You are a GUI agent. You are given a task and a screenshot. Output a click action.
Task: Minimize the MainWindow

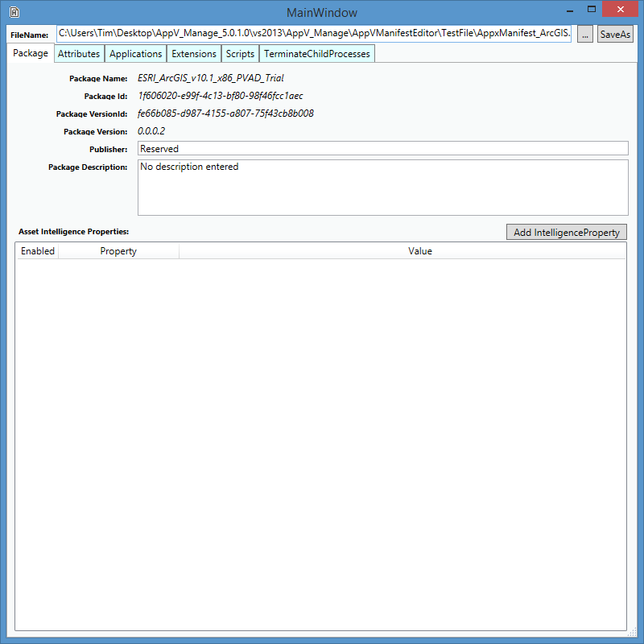click(x=570, y=10)
